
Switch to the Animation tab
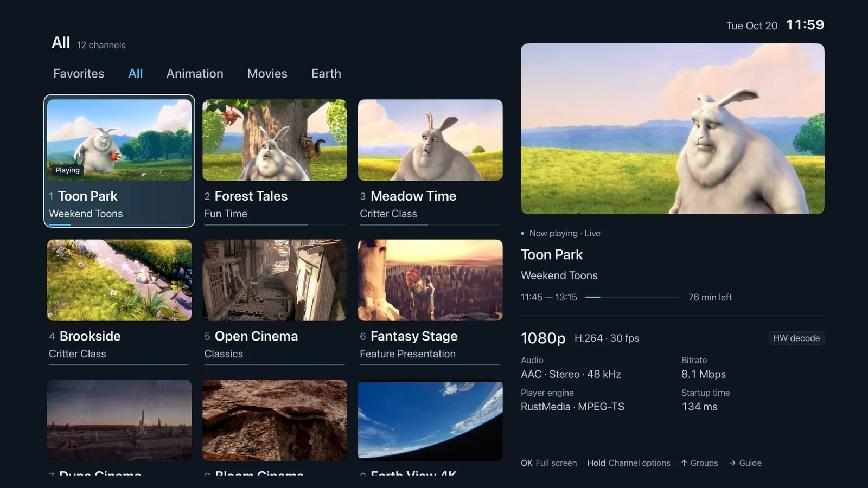195,74
